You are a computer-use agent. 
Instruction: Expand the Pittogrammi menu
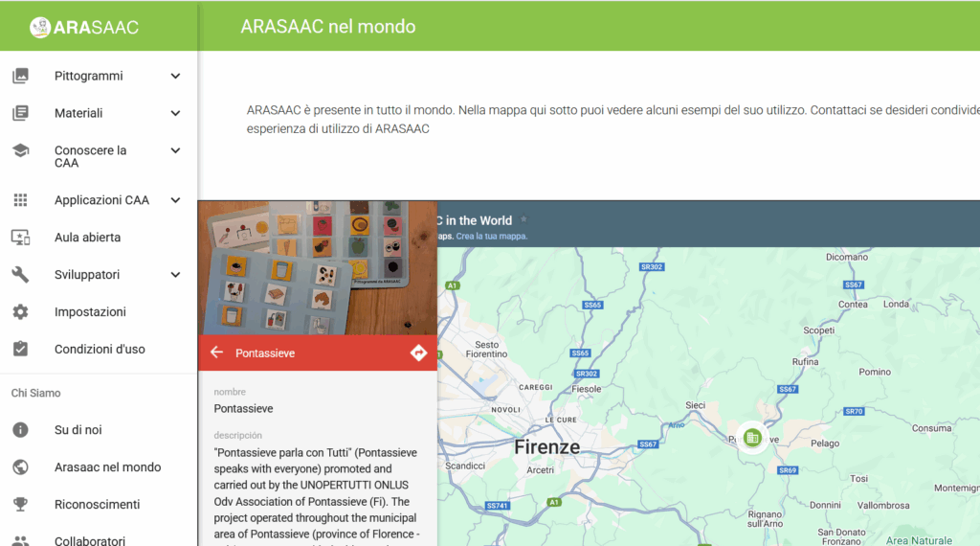coord(176,76)
